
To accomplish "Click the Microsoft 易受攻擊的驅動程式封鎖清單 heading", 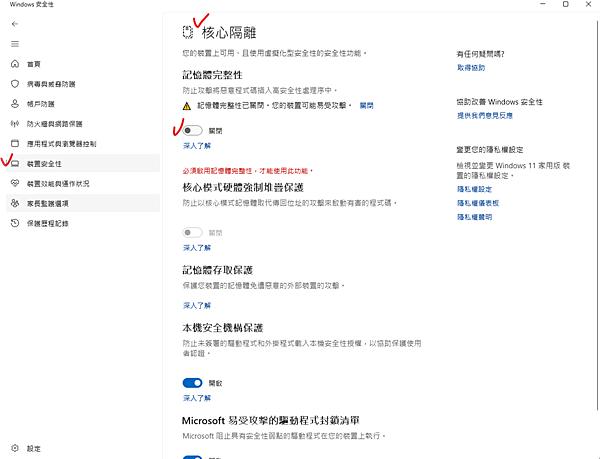I will click(x=271, y=420).
